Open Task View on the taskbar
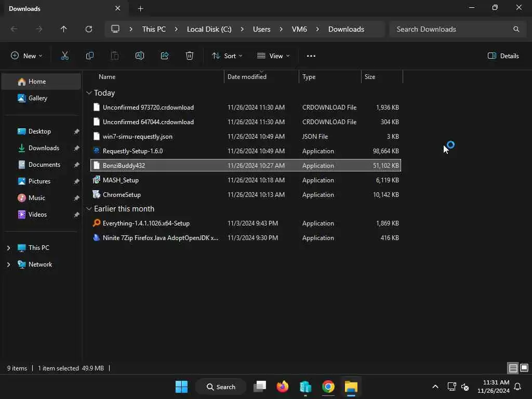The height and width of the screenshot is (399, 532). [260, 387]
